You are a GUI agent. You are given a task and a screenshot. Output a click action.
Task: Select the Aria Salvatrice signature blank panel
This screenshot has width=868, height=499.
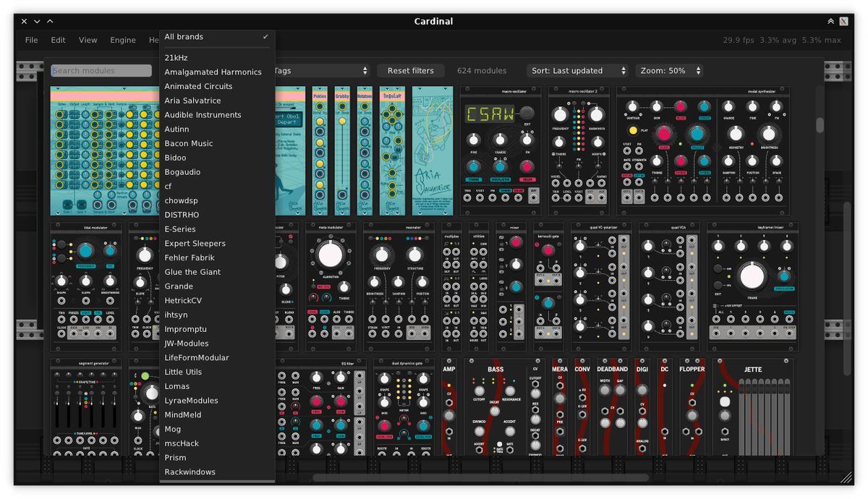tap(433, 150)
